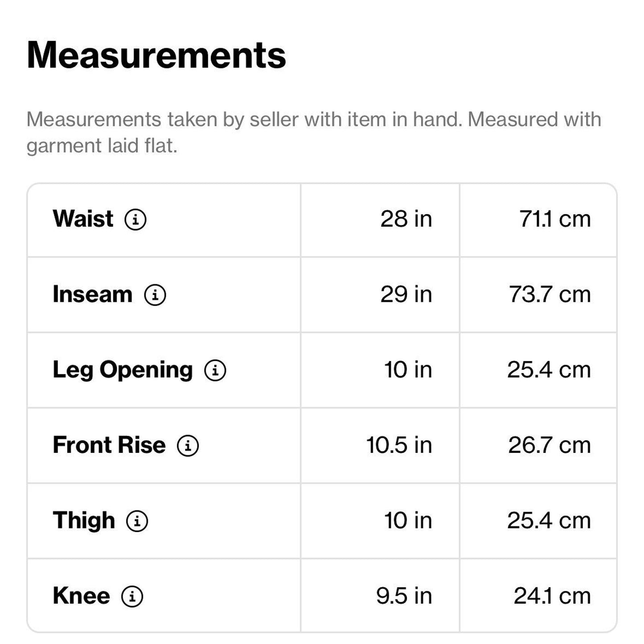Click the Front Rise info icon
Screen dimensions: 644x644
pos(188,446)
